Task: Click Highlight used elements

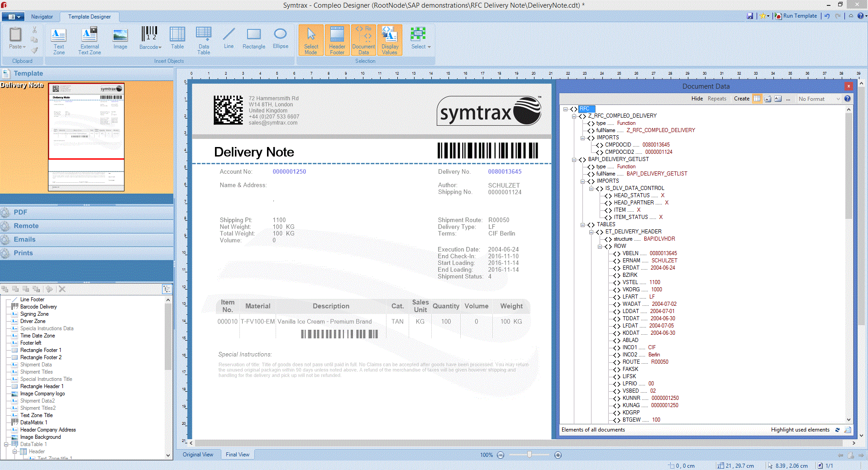Action: click(x=800, y=430)
